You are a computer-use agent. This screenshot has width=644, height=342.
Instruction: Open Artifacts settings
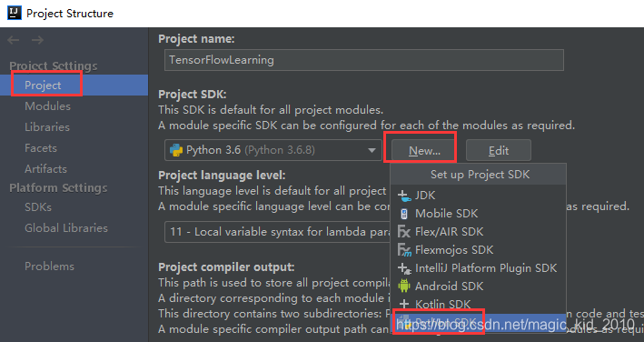tap(45, 169)
